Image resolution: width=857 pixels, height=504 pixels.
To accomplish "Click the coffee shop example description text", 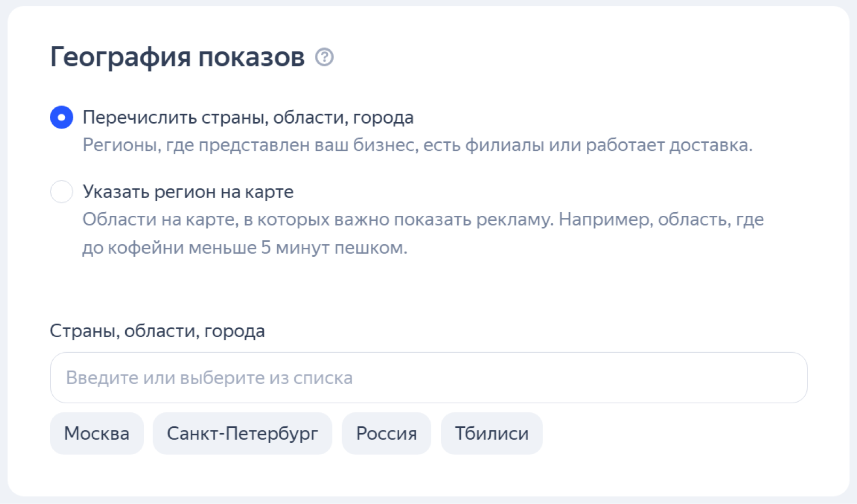I will tap(424, 233).
